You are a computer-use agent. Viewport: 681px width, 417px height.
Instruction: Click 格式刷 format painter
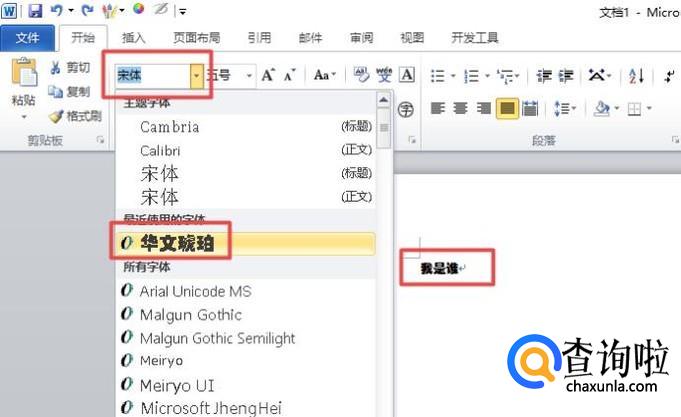pyautogui.click(x=75, y=116)
